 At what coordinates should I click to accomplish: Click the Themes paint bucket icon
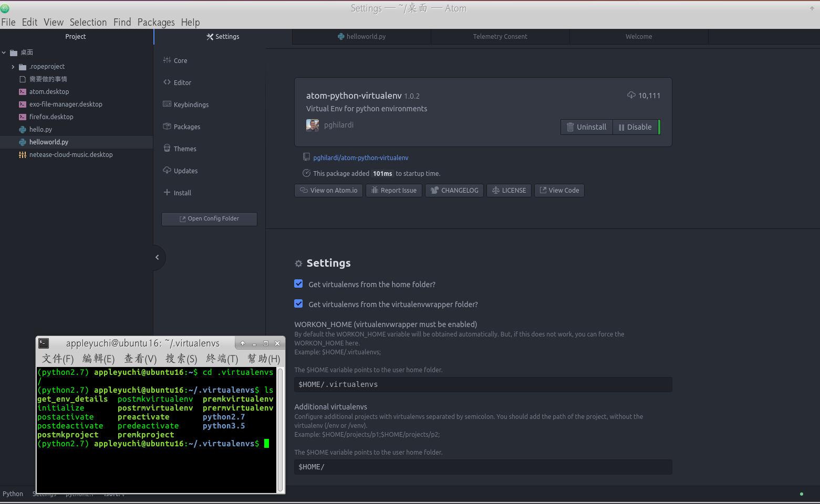tap(167, 148)
